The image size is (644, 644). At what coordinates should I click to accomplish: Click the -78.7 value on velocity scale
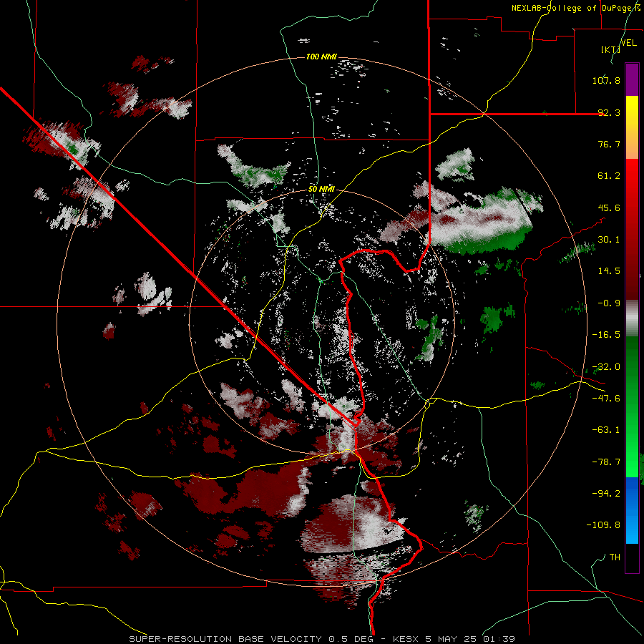coord(606,462)
